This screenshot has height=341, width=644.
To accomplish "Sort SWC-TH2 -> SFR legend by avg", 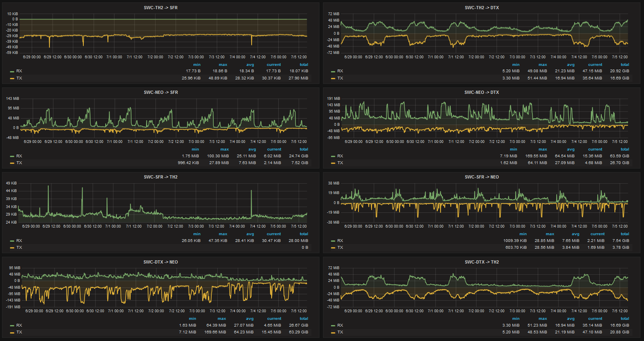I will pyautogui.click(x=250, y=65).
